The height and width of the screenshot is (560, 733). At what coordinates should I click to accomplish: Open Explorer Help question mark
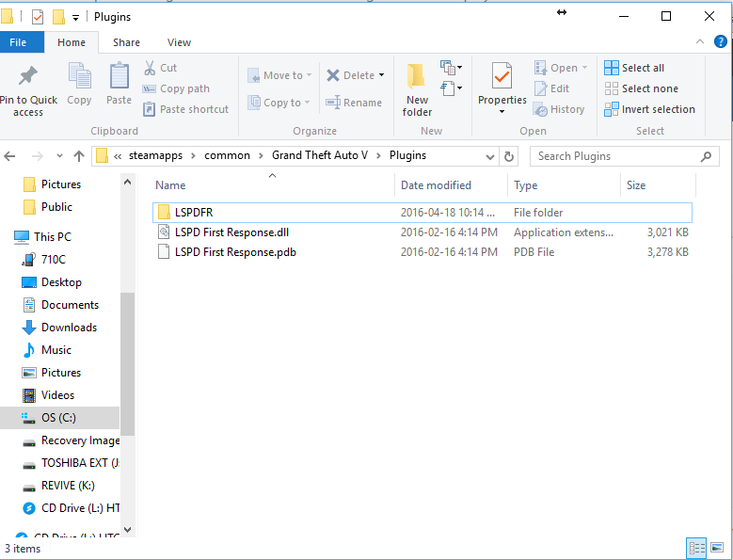[721, 41]
